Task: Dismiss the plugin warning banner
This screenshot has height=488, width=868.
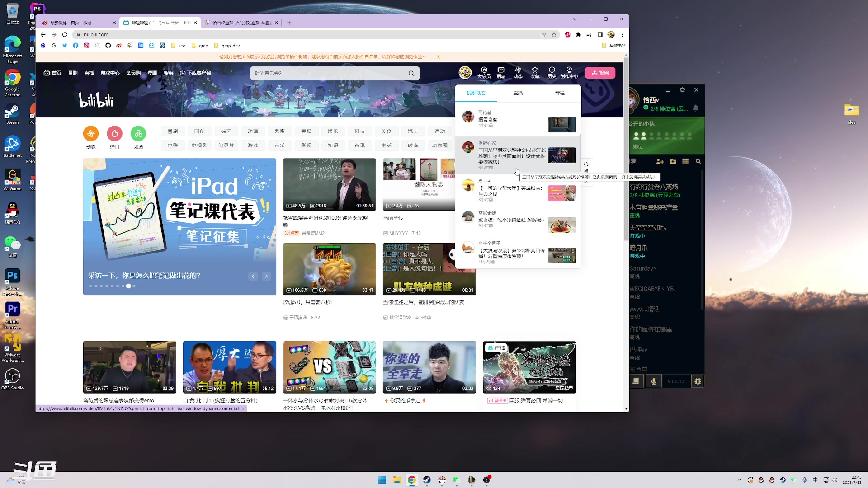Action: tap(438, 57)
